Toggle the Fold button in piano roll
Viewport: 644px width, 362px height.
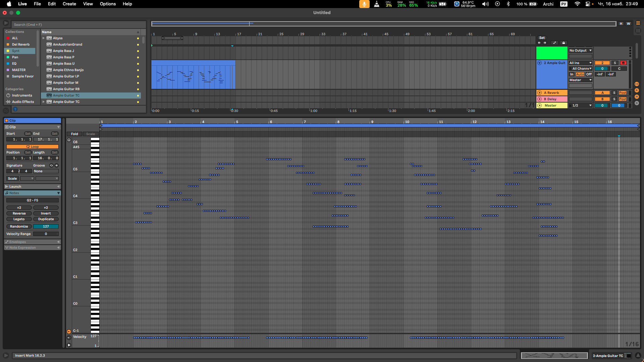coord(74,134)
